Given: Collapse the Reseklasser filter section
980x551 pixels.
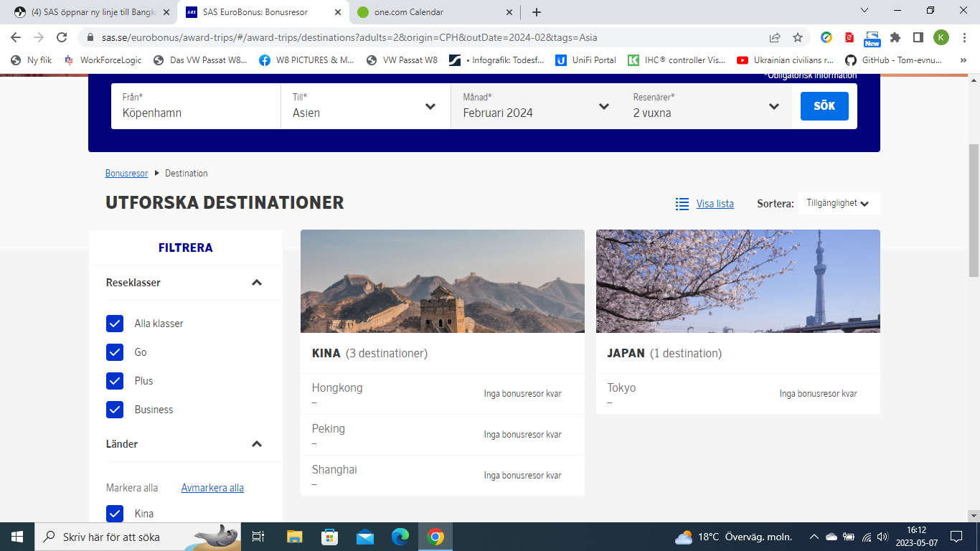Looking at the screenshot, I should tap(257, 283).
